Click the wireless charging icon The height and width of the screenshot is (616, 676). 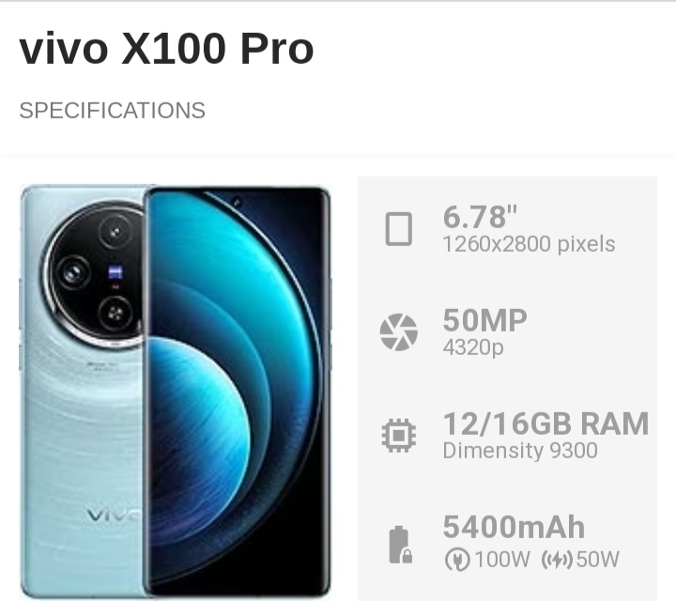[x=557, y=560]
